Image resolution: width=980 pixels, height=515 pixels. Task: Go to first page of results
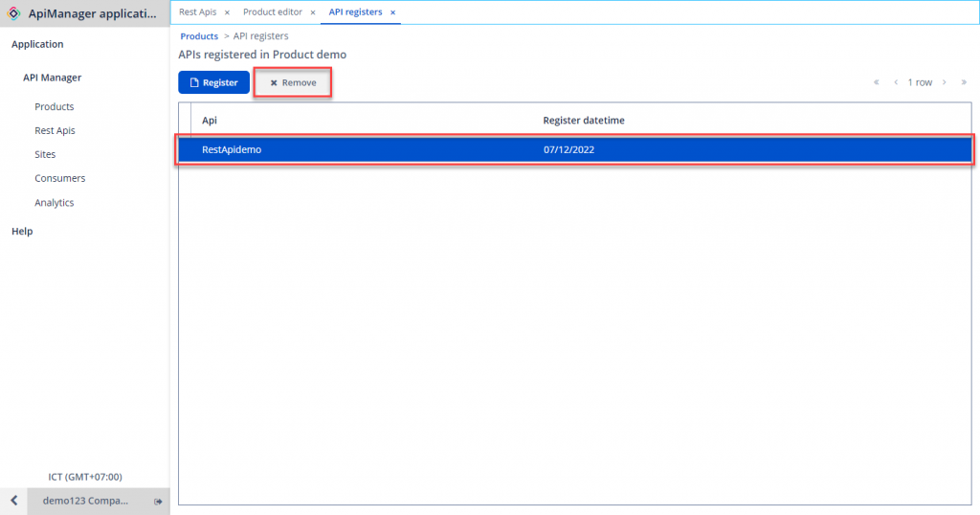876,82
